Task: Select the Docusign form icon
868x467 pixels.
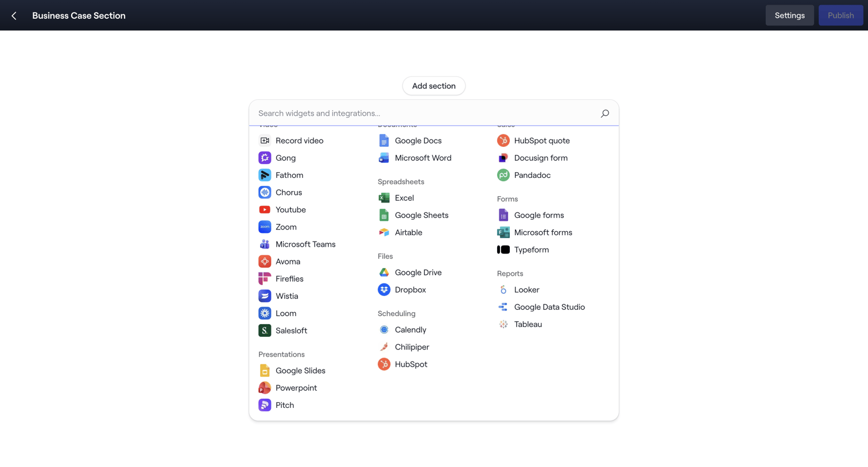Action: 503,158
